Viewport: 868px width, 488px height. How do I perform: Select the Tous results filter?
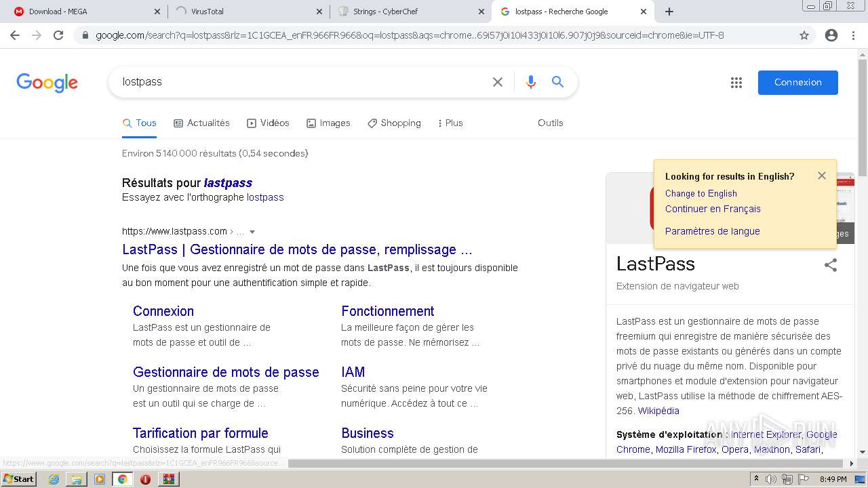point(139,123)
